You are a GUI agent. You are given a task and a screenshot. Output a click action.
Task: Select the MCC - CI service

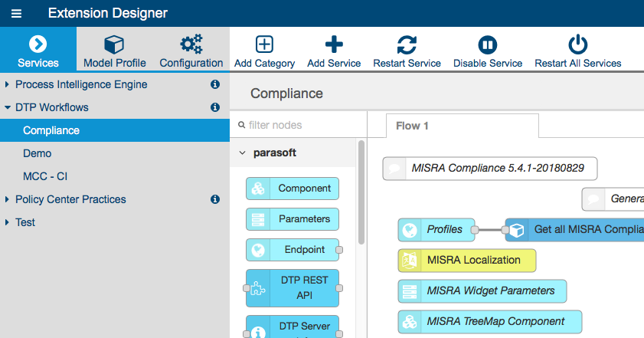pyautogui.click(x=115, y=176)
